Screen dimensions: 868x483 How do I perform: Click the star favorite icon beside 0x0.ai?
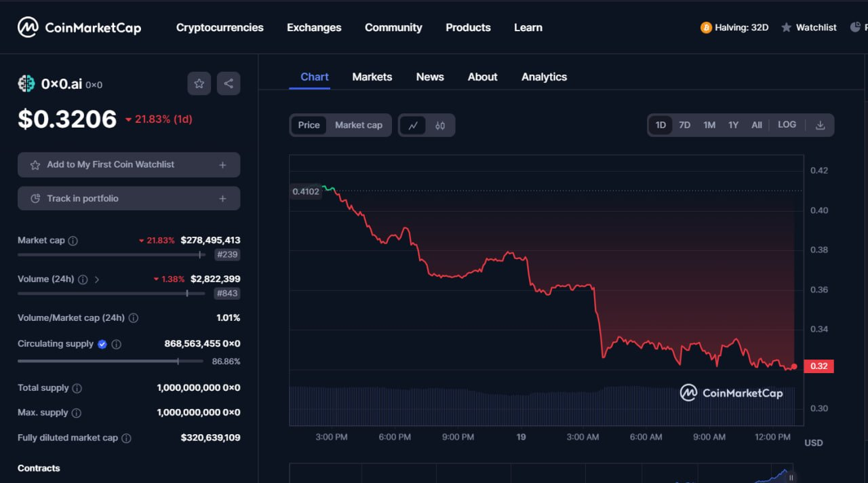[199, 83]
